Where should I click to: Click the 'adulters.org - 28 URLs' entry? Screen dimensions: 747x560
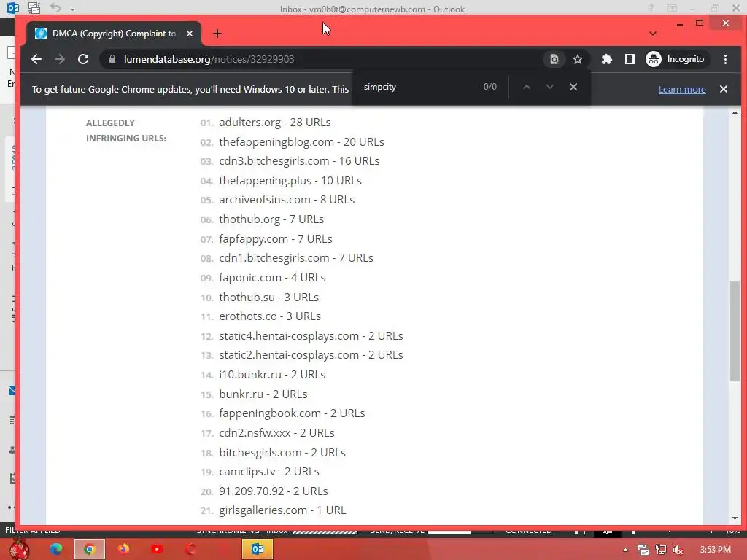pos(274,122)
